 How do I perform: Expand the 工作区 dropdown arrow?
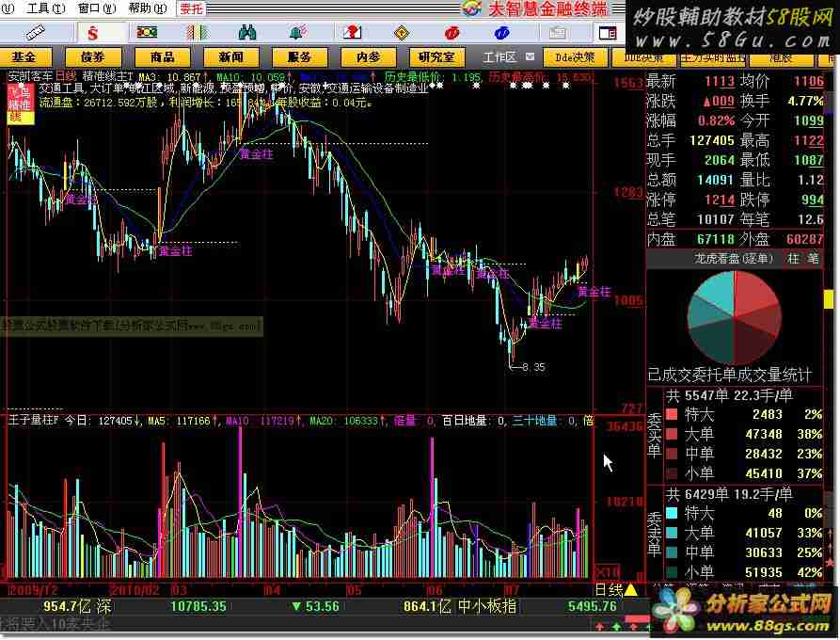(530, 56)
